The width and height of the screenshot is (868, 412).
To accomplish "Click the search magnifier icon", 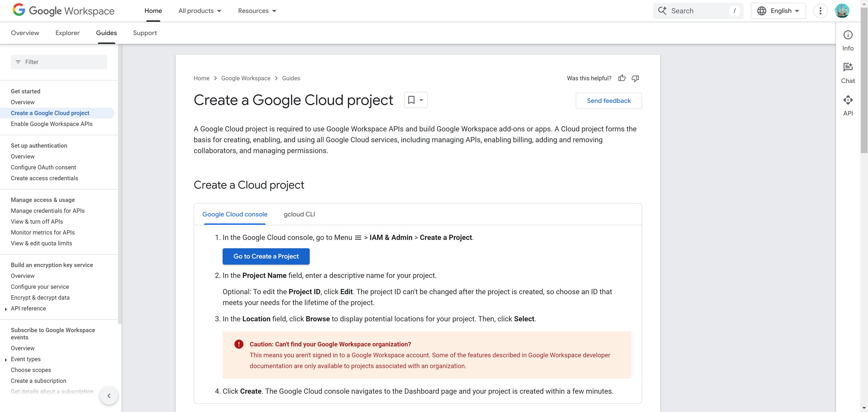I will (662, 11).
